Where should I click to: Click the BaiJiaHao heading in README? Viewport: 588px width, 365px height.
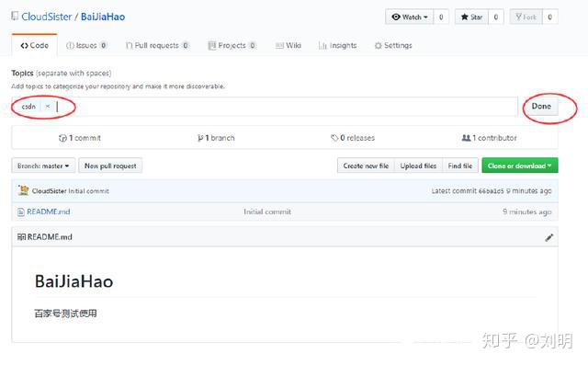pos(73,281)
